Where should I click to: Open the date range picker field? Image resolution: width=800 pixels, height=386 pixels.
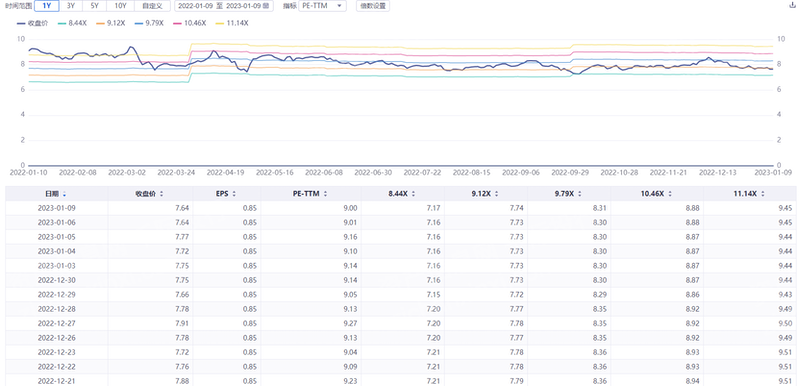(223, 6)
